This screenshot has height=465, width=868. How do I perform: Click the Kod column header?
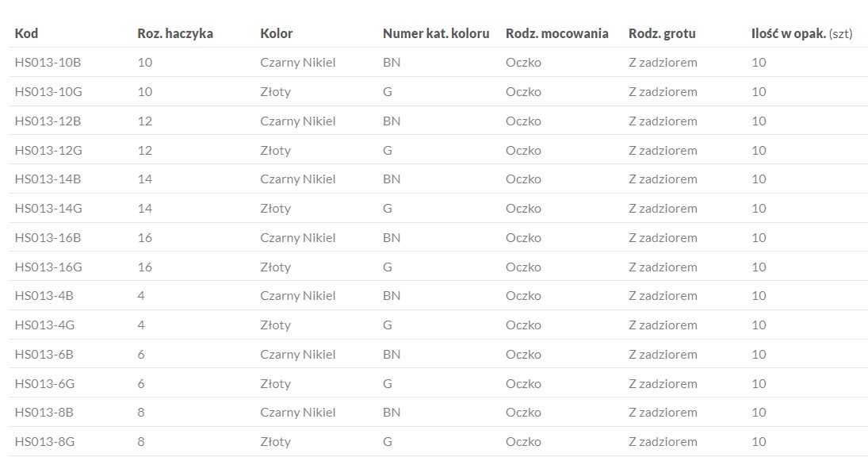click(26, 33)
